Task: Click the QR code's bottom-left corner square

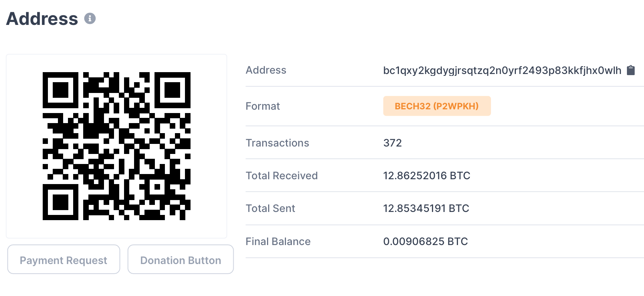Action: click(61, 202)
